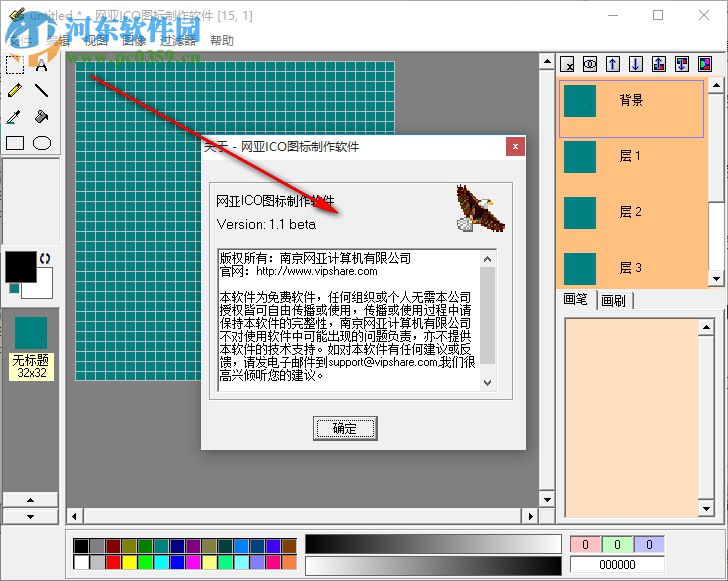
Task: Pick the dark red palette swatch
Action: tap(113, 546)
